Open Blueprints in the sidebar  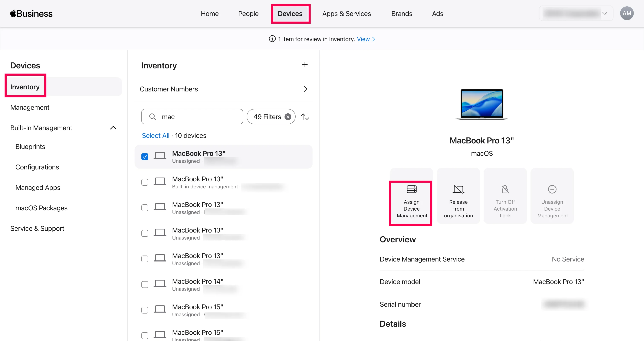click(x=30, y=147)
